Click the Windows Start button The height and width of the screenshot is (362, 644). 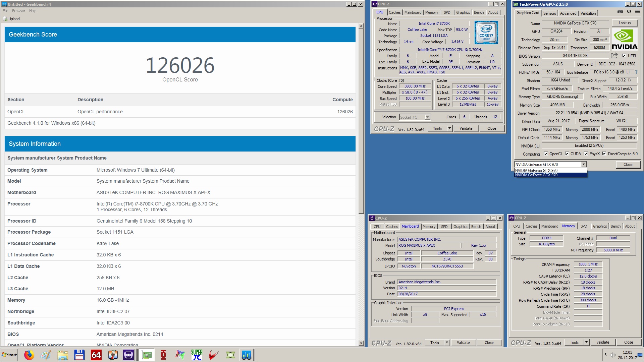click(9, 355)
